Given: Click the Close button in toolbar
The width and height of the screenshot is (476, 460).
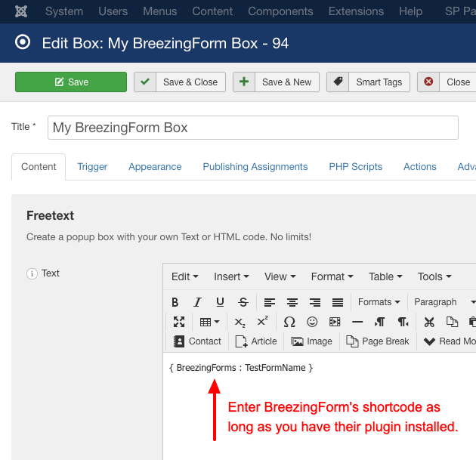Looking at the screenshot, I should click(447, 82).
